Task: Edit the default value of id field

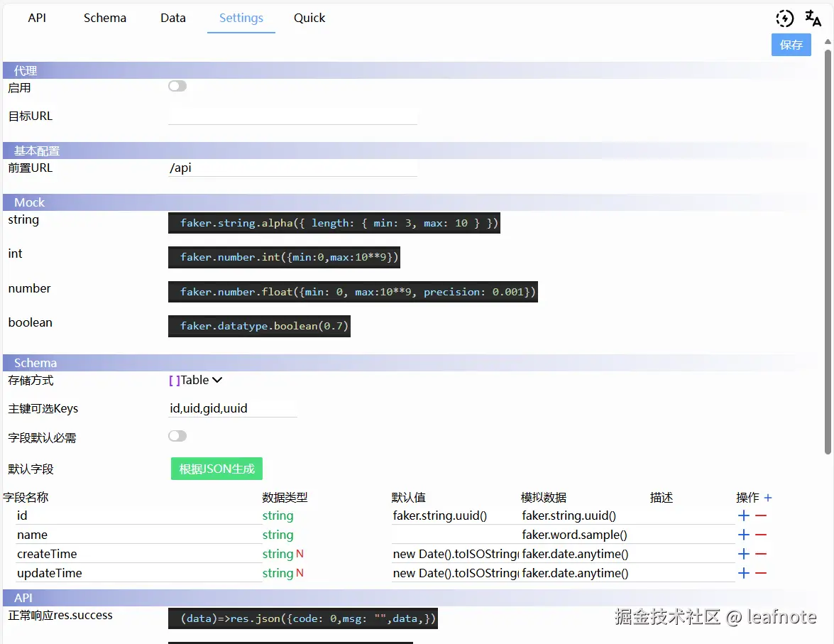Action: [455, 515]
